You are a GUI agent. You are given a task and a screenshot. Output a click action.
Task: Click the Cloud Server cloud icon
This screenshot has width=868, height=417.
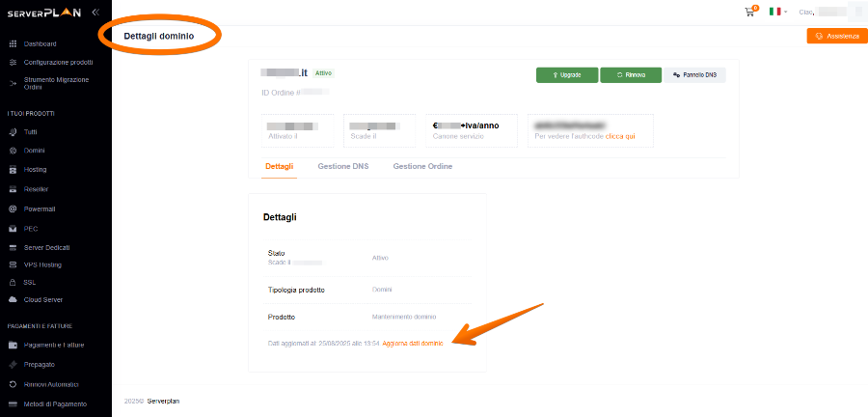(x=13, y=299)
